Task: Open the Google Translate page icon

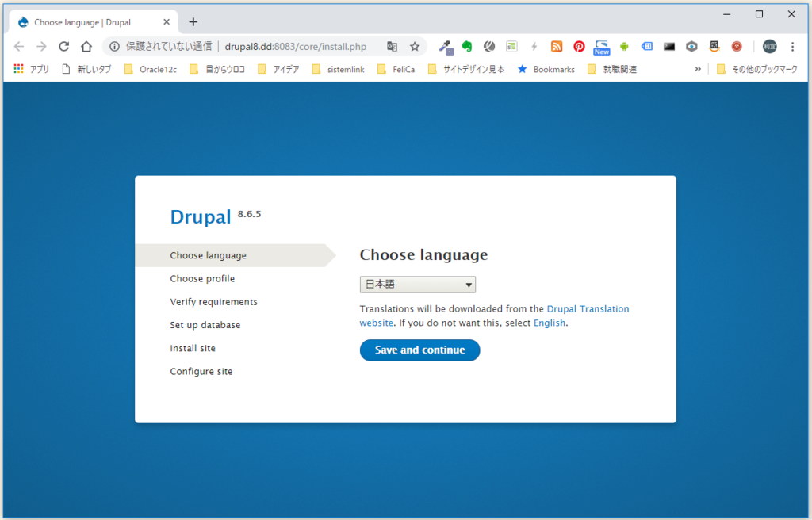Action: pyautogui.click(x=392, y=47)
